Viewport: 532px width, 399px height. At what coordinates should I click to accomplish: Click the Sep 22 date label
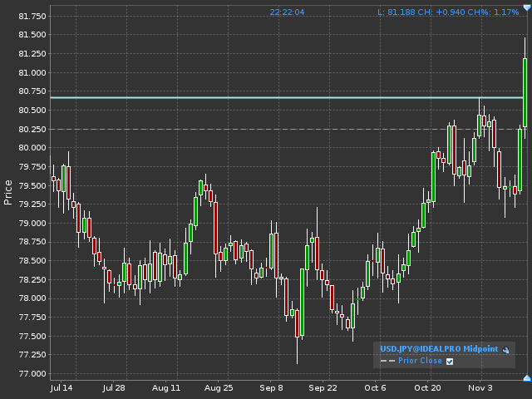pos(323,388)
